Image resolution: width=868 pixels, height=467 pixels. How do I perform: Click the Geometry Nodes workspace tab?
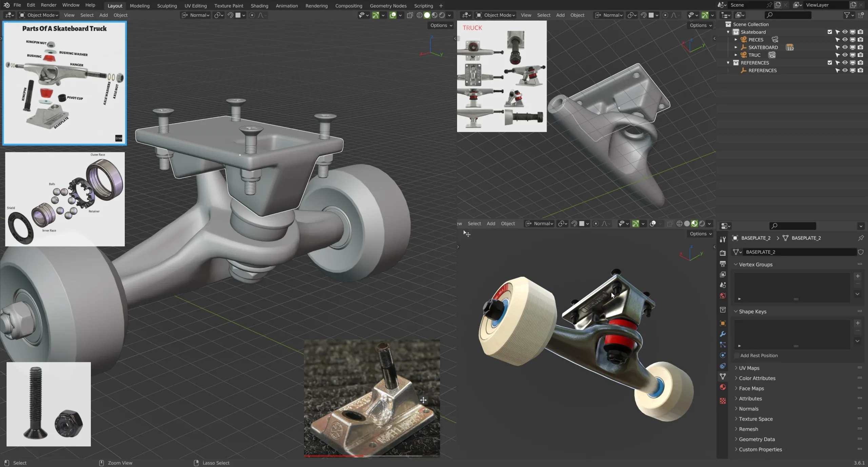click(x=388, y=5)
